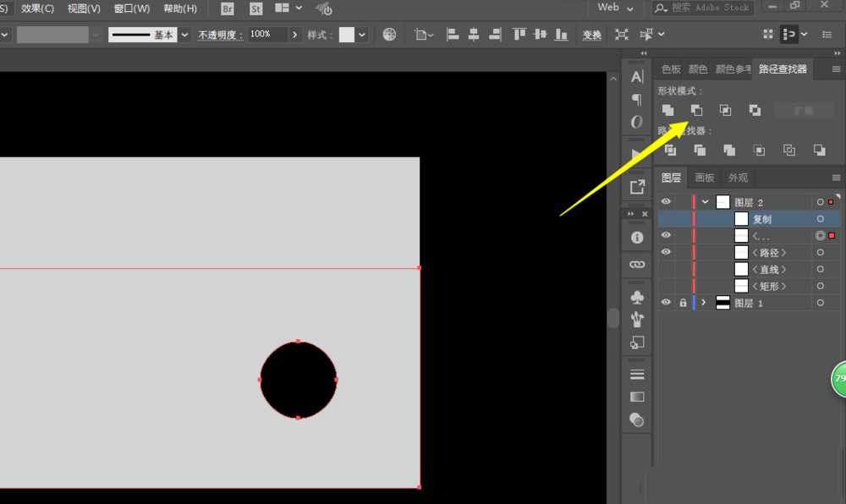Viewport: 846px width, 504px height.
Task: Expand the 图层 1 layer group
Action: (703, 303)
